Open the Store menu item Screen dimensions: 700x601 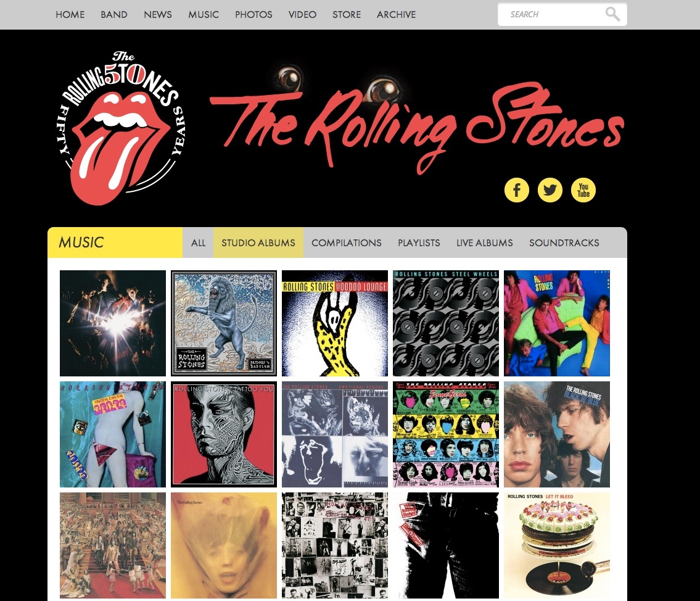pyautogui.click(x=347, y=15)
